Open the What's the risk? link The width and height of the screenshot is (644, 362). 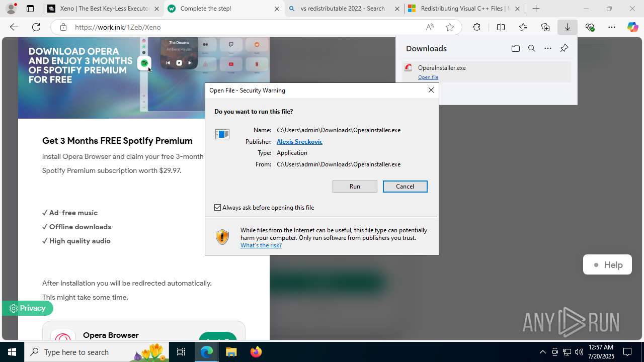pos(261,245)
